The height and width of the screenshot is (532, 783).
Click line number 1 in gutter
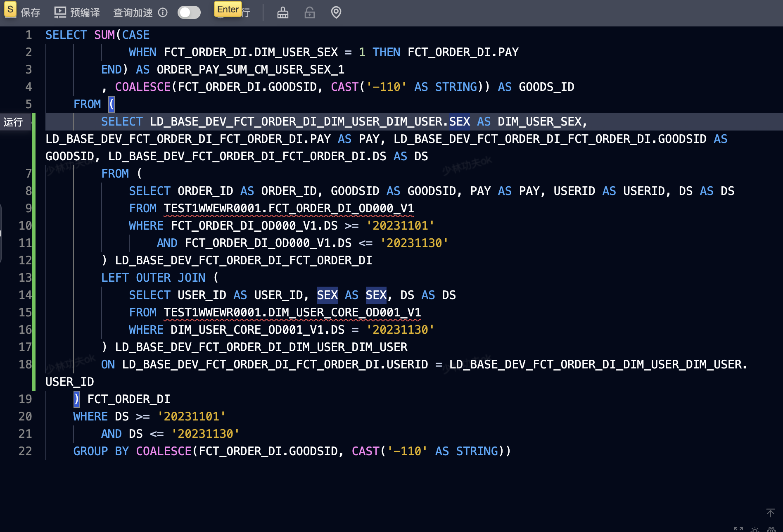coord(28,35)
